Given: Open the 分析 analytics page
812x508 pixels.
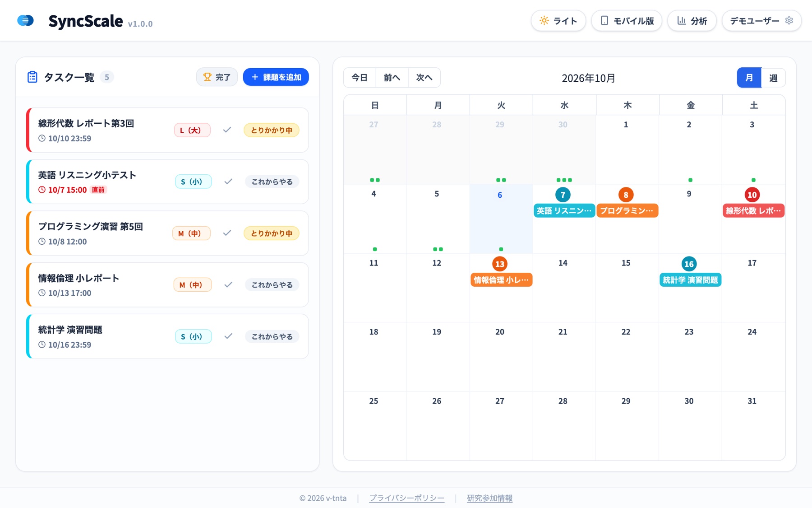Looking at the screenshot, I should [692, 21].
